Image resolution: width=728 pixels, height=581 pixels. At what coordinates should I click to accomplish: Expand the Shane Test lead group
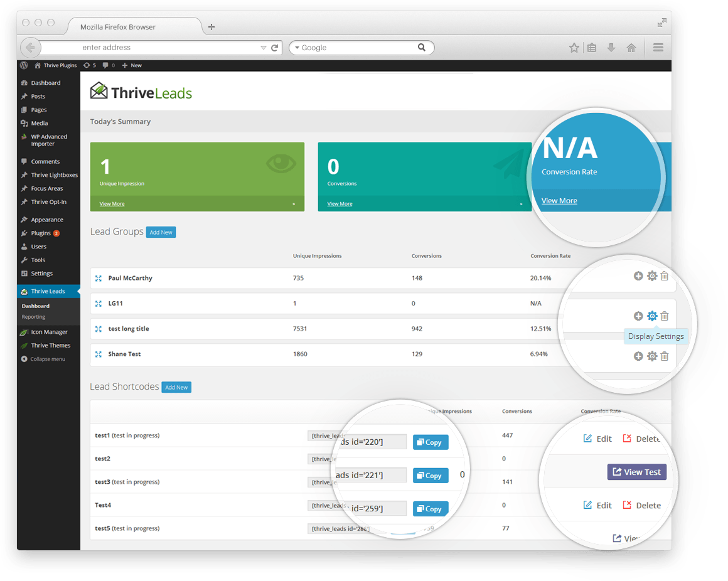(x=99, y=354)
